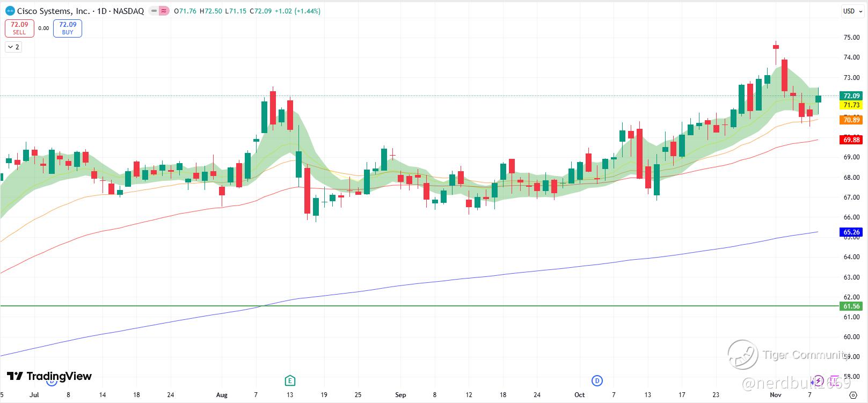The image size is (868, 403).
Task: Open the October dividend marker labeled D
Action: click(x=597, y=381)
